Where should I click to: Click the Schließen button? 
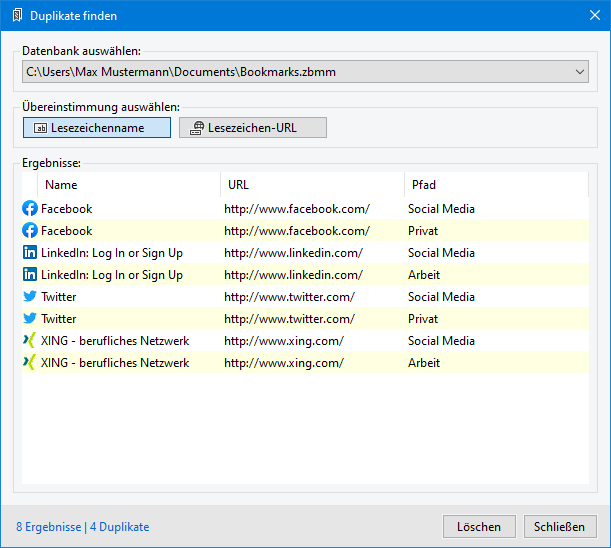coord(560,527)
